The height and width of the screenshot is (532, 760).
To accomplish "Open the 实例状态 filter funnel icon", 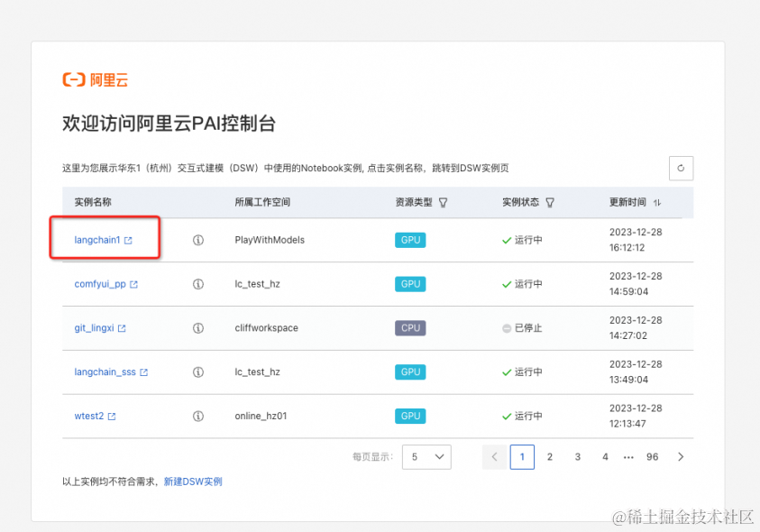I will tap(550, 203).
